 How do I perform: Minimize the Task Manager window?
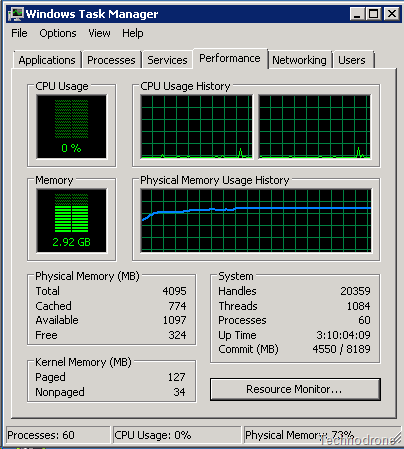(357, 14)
